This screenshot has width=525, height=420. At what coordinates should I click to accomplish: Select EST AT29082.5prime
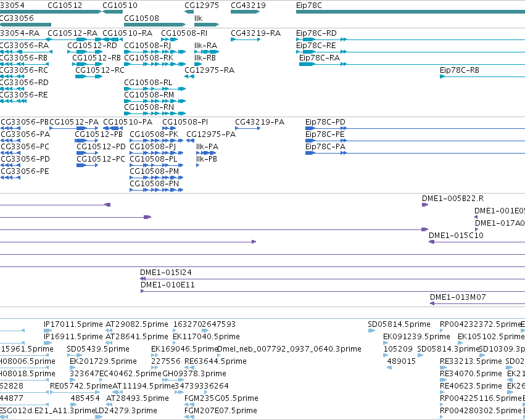(137, 324)
